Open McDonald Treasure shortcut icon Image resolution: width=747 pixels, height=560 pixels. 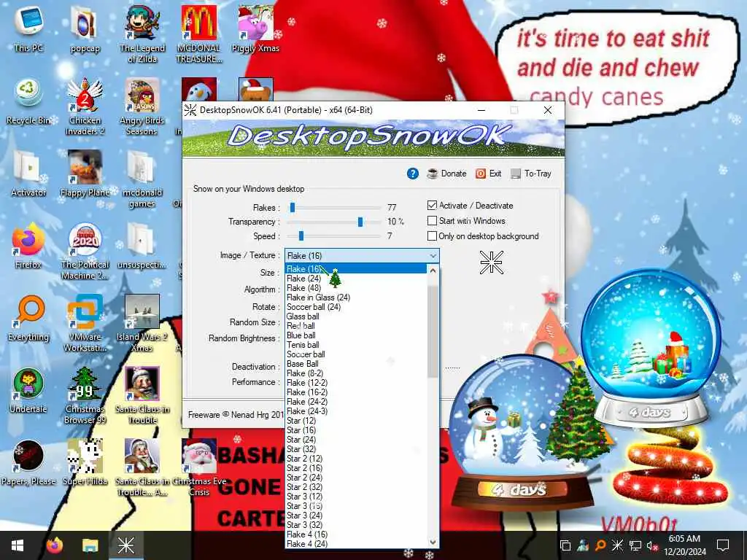click(x=198, y=34)
